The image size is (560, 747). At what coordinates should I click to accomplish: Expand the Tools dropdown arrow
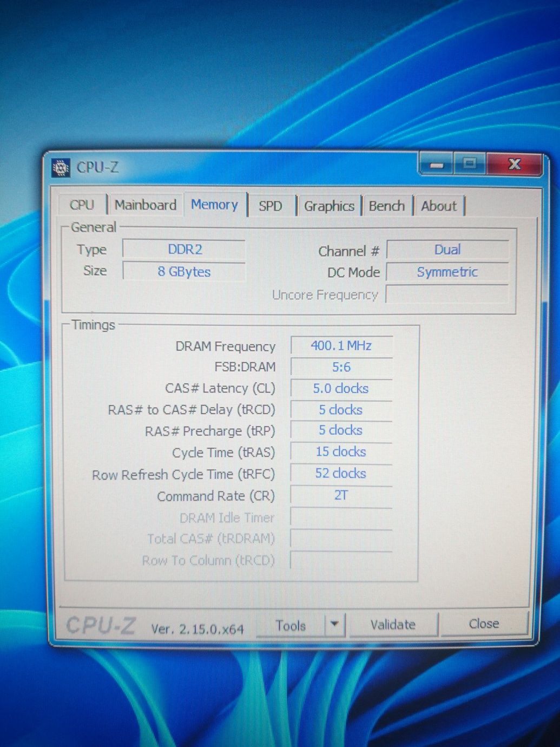335,625
